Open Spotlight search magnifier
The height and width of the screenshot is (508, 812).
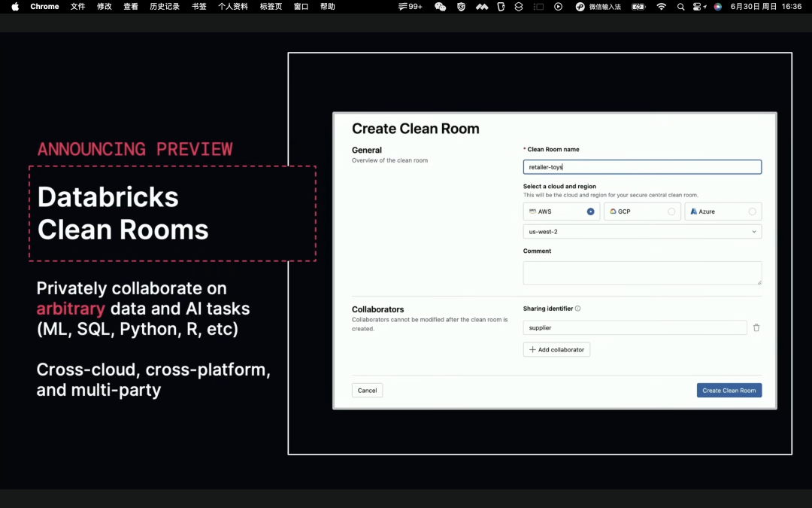[x=681, y=7]
